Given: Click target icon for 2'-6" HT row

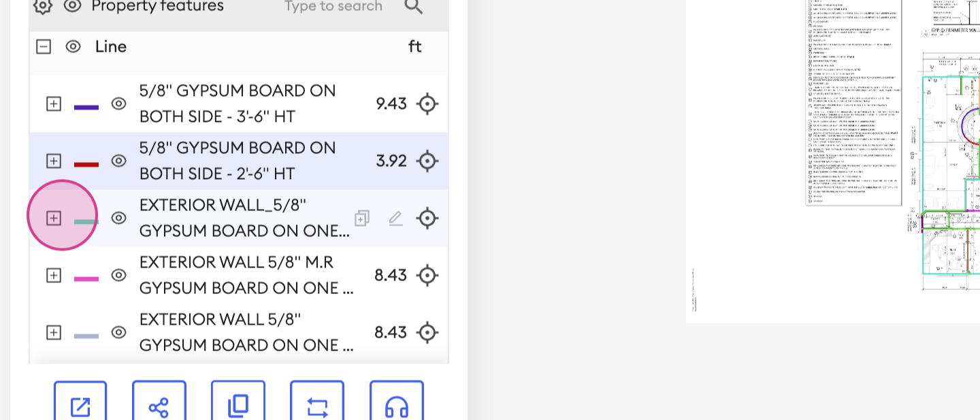Looking at the screenshot, I should pyautogui.click(x=427, y=161).
